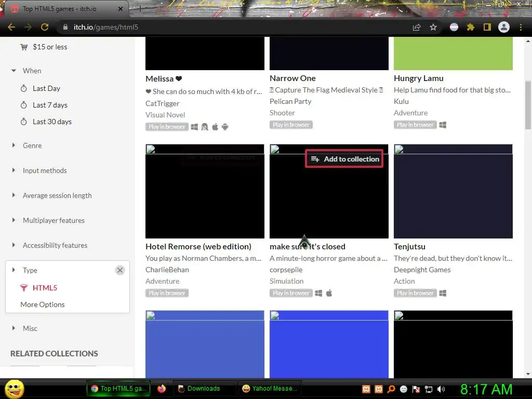This screenshot has width=532, height=399.
Task: Click the Windows icon under Tenjutsu
Action: click(x=443, y=294)
